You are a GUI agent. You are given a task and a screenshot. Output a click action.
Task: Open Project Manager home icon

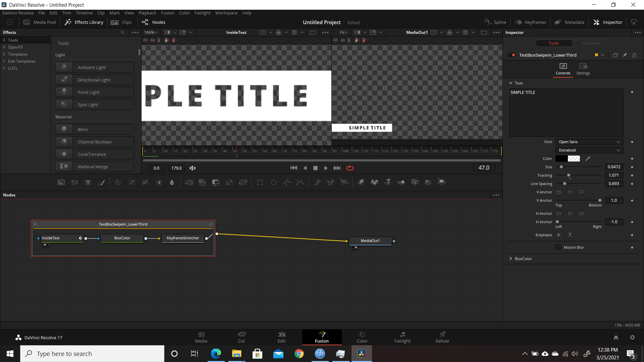616,338
